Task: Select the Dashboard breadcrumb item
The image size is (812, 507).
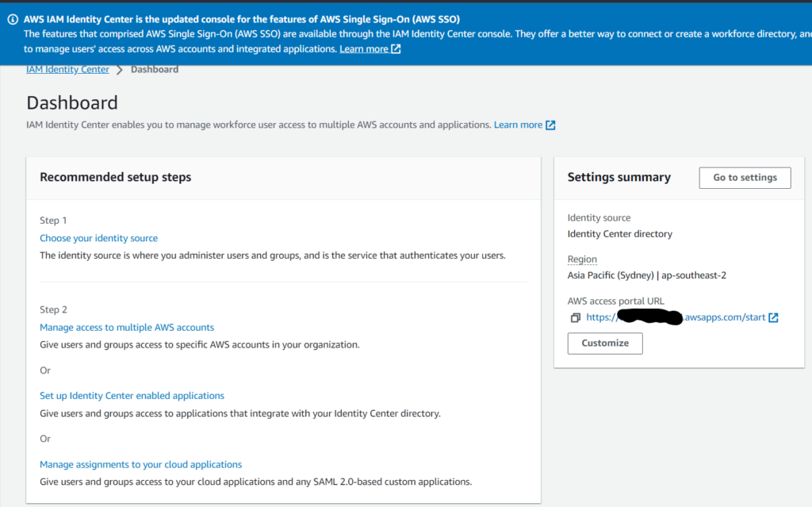Action: 155,70
